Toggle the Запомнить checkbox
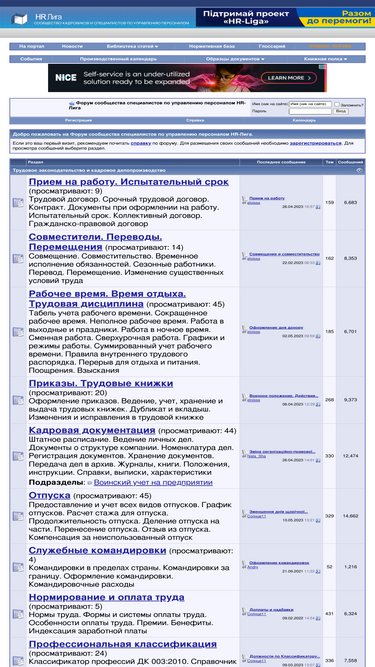This screenshot has height=667, width=375. click(x=337, y=104)
